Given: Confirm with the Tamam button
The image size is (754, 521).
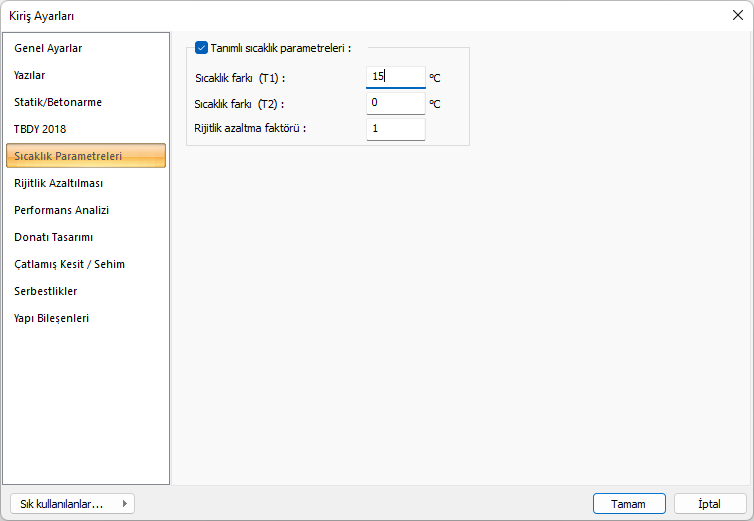Looking at the screenshot, I should click(629, 504).
